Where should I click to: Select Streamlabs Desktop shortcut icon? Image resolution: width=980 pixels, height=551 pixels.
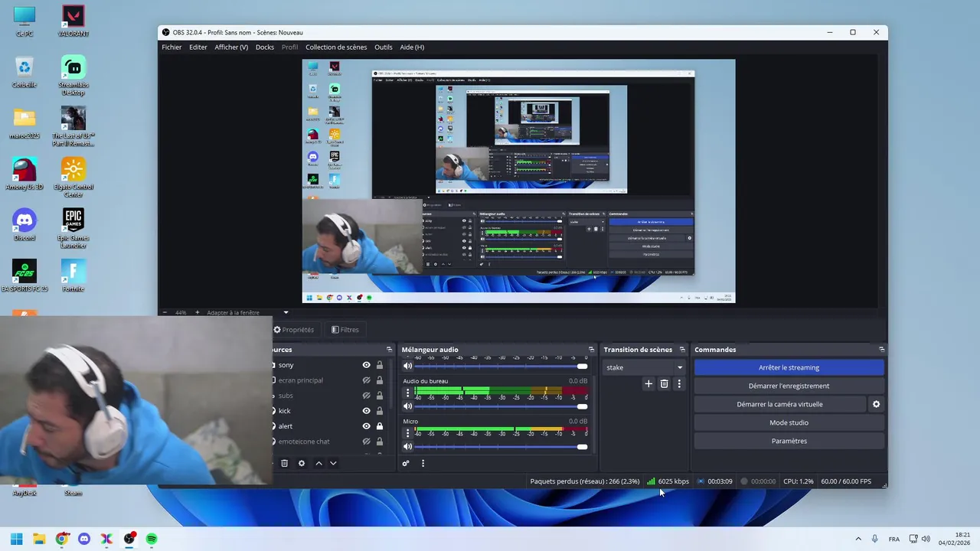73,75
